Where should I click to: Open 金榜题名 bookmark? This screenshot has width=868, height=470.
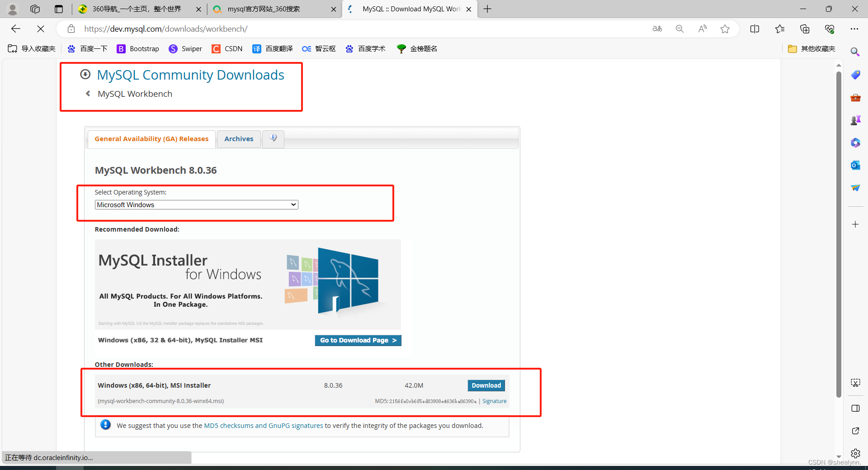tap(417, 48)
